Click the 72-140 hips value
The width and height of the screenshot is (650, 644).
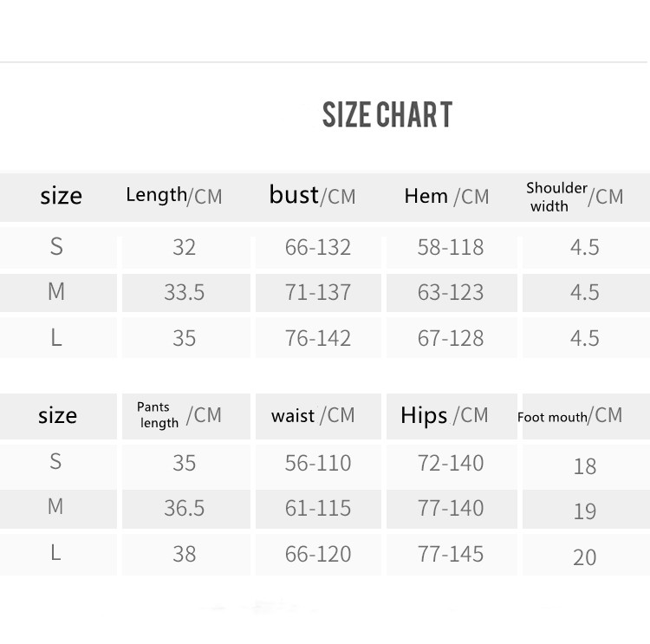coord(451,463)
